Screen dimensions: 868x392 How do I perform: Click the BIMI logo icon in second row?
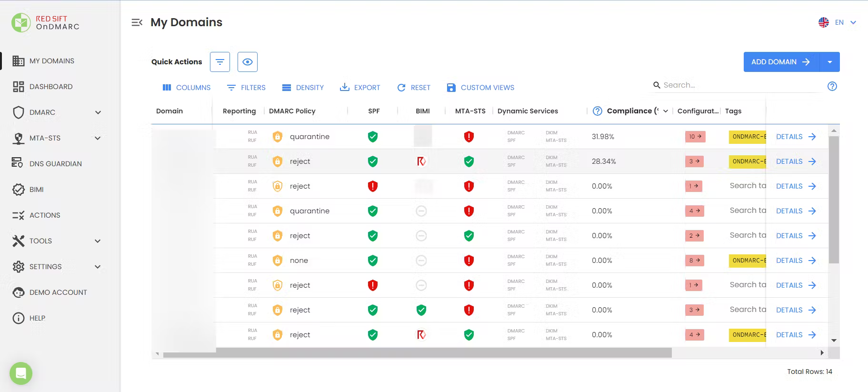point(421,161)
